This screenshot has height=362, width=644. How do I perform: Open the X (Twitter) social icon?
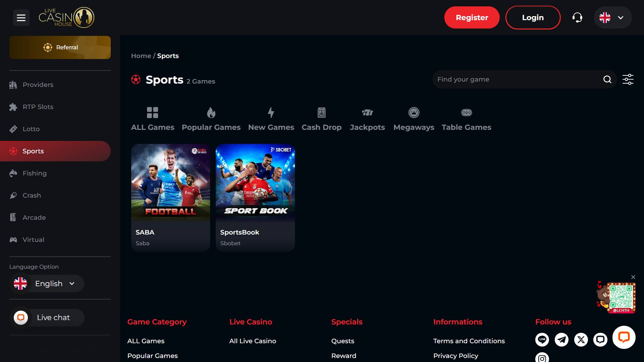[581, 340]
